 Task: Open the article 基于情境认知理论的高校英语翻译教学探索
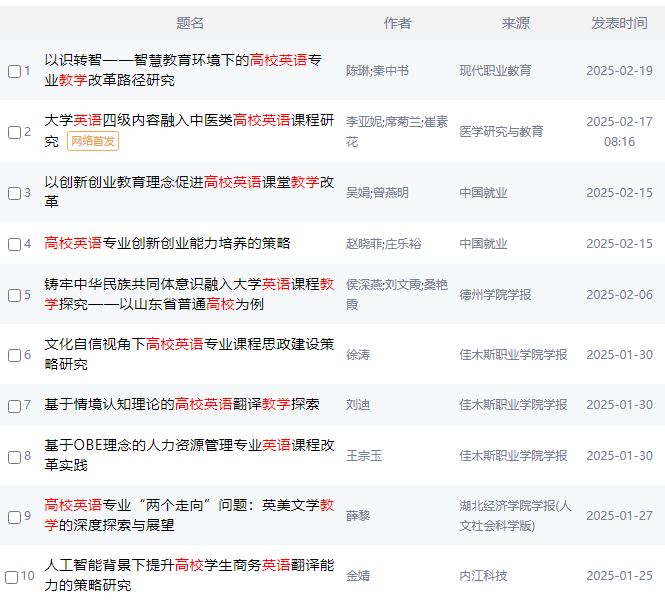click(x=182, y=404)
